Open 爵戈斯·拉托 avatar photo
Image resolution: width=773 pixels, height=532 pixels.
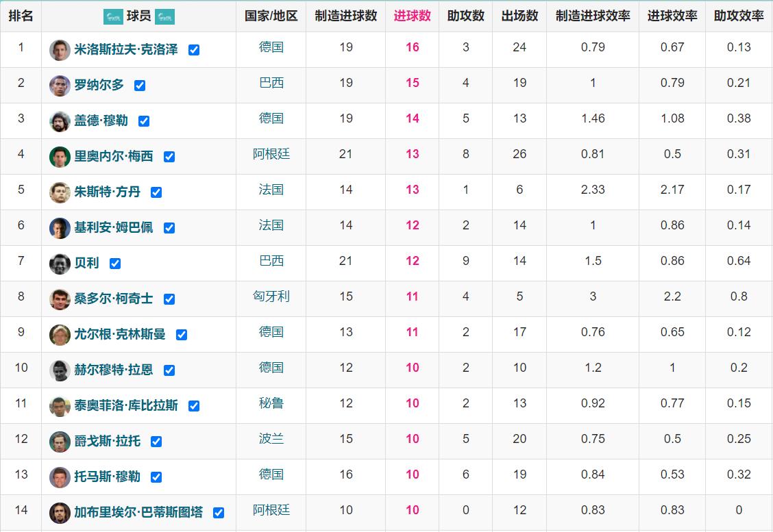point(60,442)
